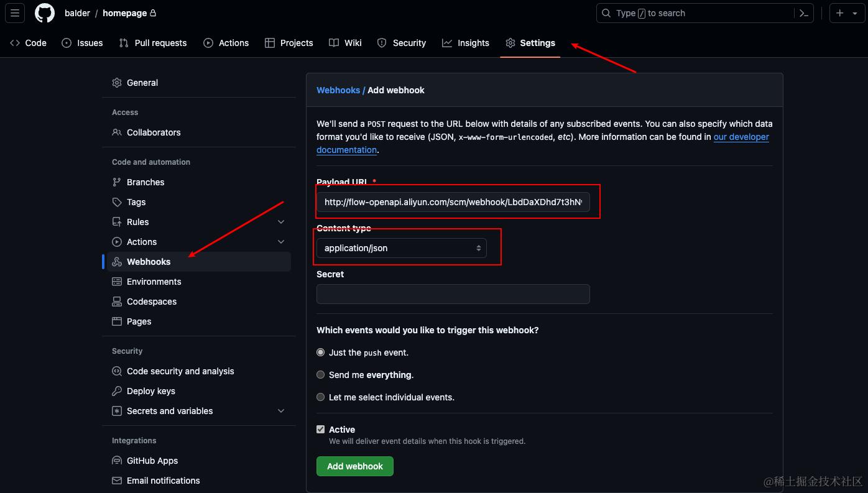This screenshot has width=868, height=493.
Task: Click the hubot icon beside GitHub Apps
Action: coord(117,461)
